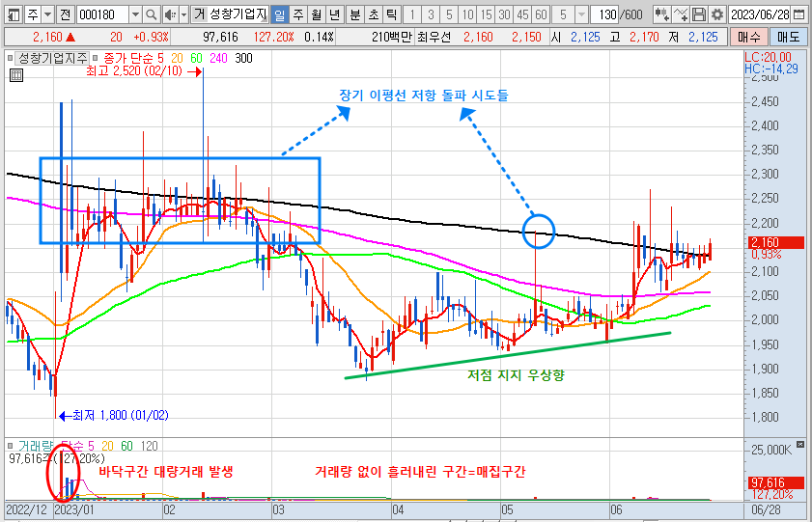Click the date field 2023/06/28
Viewport: 812px width, 522px height.
[760, 14]
